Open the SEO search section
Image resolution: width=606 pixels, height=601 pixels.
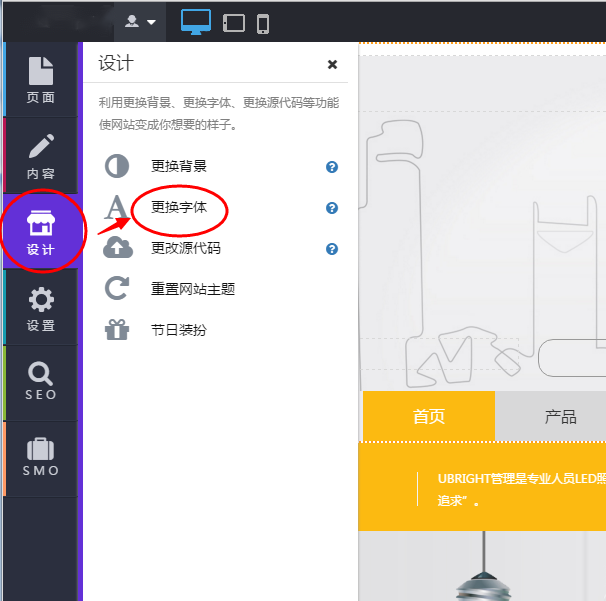point(41,383)
